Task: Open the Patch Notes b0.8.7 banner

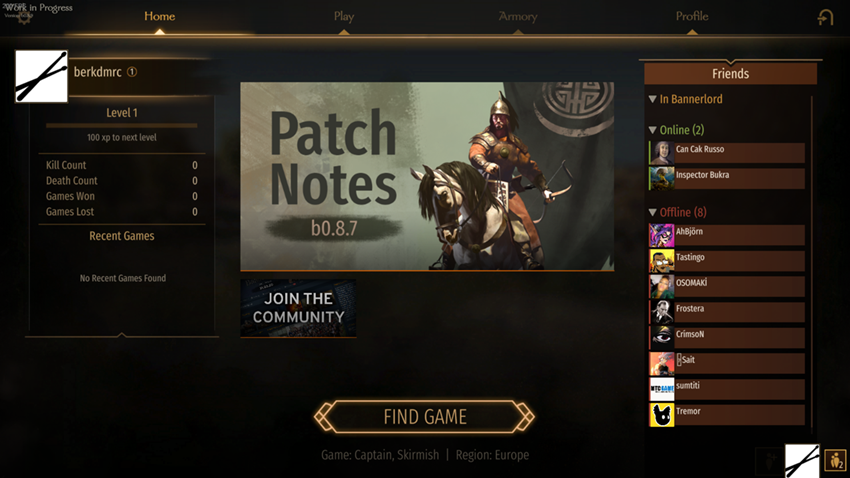Action: pos(427,176)
